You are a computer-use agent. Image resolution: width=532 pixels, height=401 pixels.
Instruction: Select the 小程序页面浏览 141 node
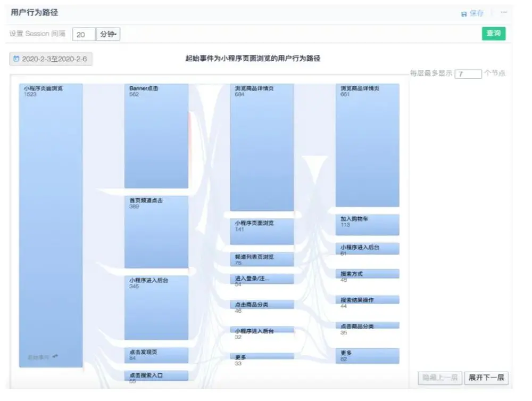pyautogui.click(x=262, y=232)
